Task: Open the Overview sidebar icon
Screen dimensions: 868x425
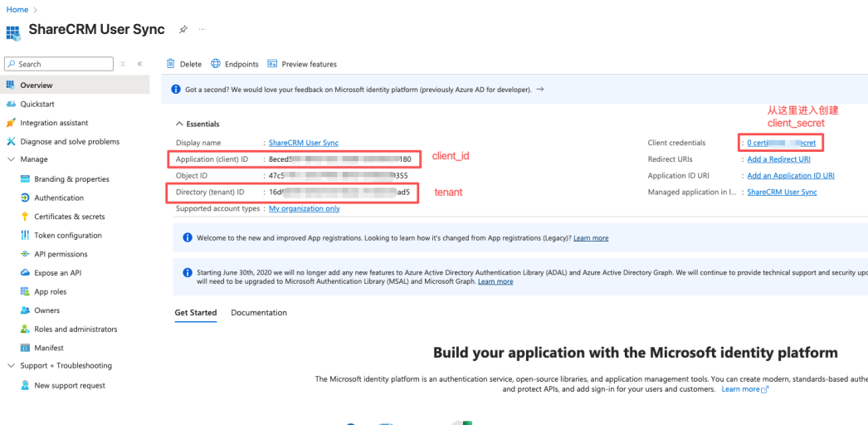Action: pyautogui.click(x=10, y=85)
